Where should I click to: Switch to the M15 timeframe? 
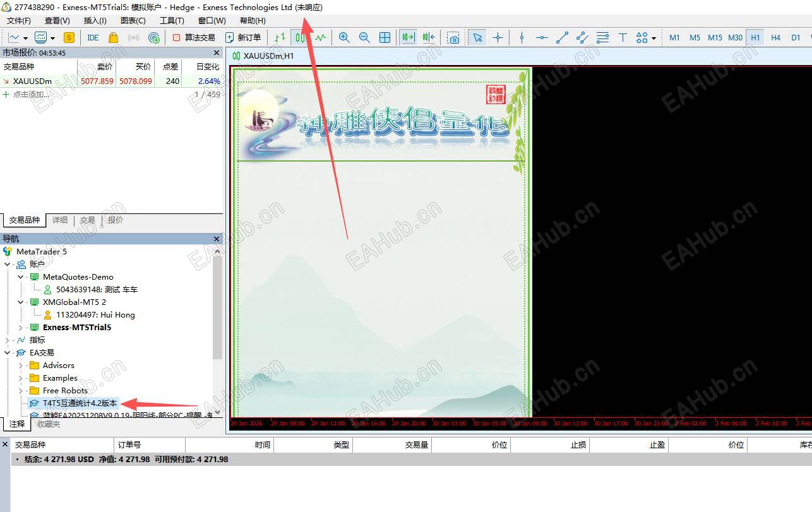(x=715, y=37)
